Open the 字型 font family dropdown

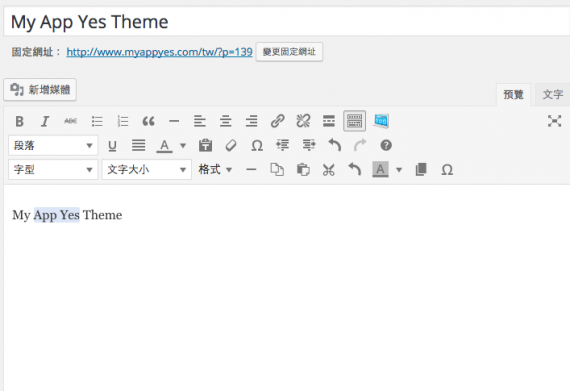pyautogui.click(x=53, y=170)
